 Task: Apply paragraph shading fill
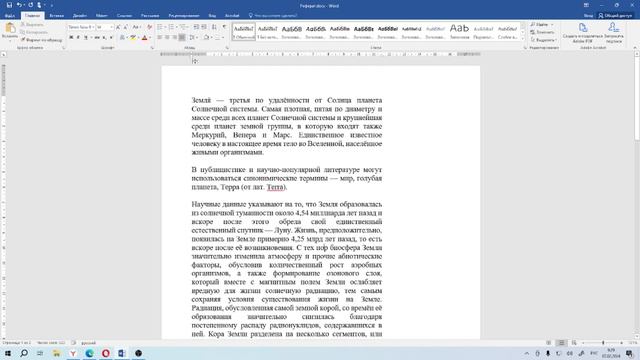coord(206,38)
